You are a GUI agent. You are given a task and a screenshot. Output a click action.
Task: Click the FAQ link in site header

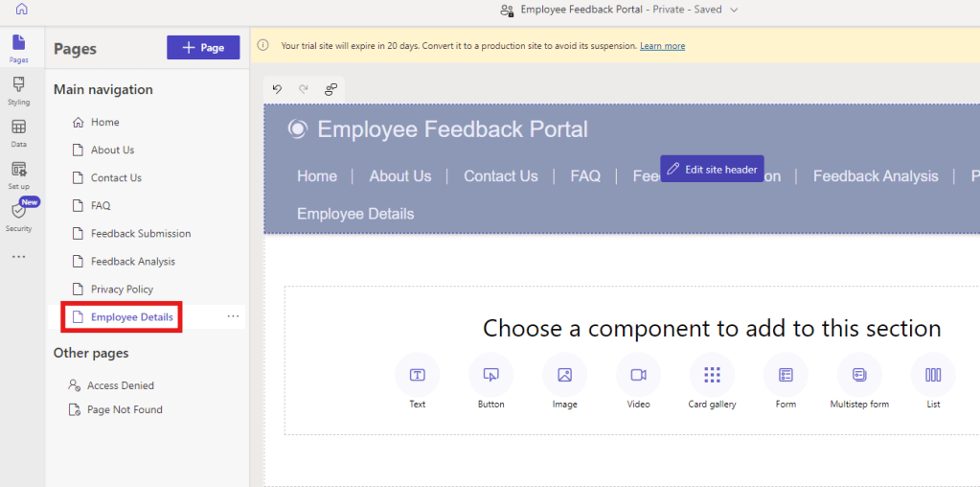[585, 176]
